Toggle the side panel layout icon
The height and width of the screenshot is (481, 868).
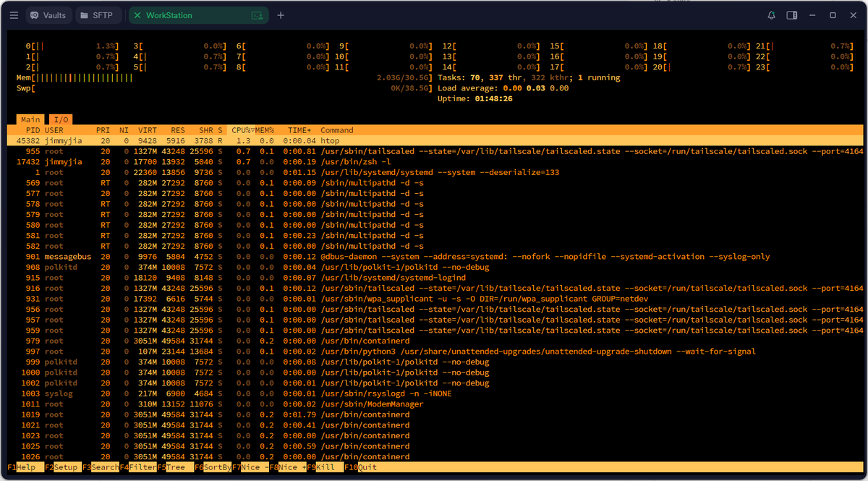click(792, 15)
